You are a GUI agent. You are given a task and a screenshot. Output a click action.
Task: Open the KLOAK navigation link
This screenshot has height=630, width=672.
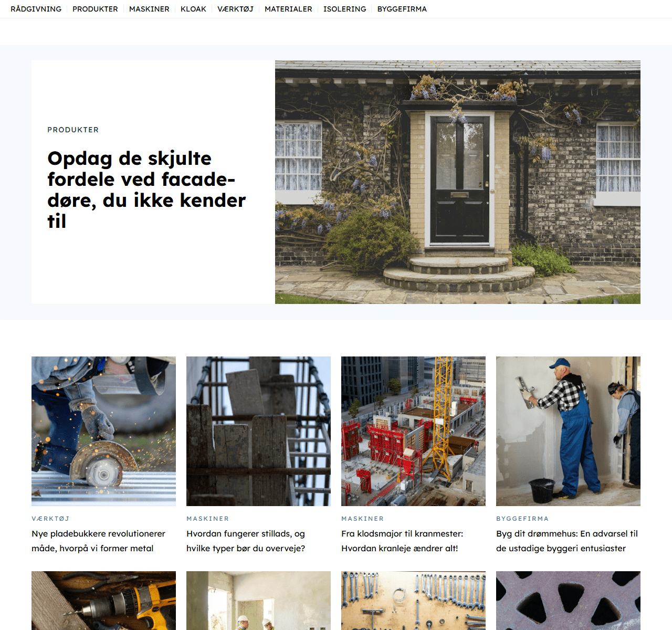click(x=193, y=9)
